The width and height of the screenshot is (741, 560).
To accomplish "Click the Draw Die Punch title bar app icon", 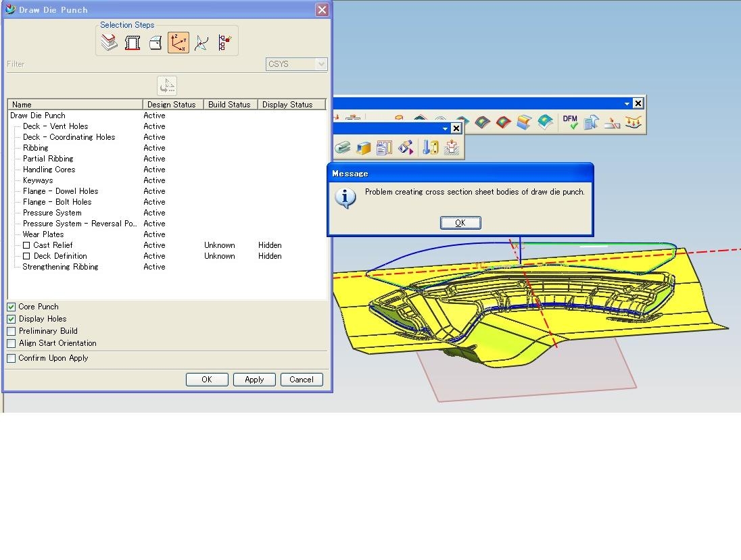I will (10, 9).
